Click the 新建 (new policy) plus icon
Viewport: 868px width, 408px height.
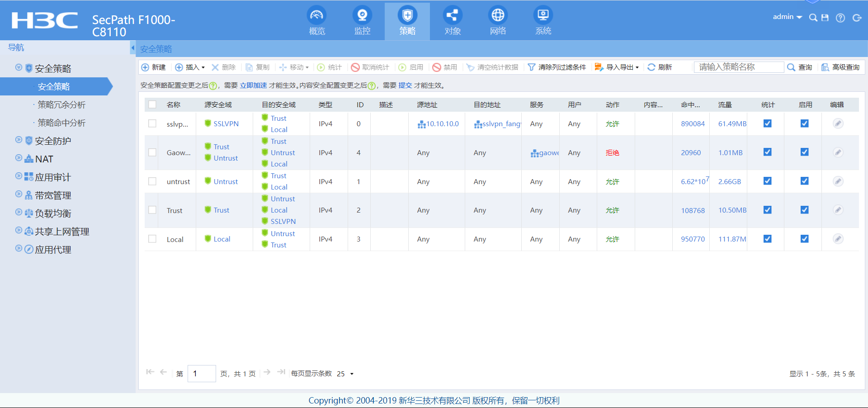145,67
